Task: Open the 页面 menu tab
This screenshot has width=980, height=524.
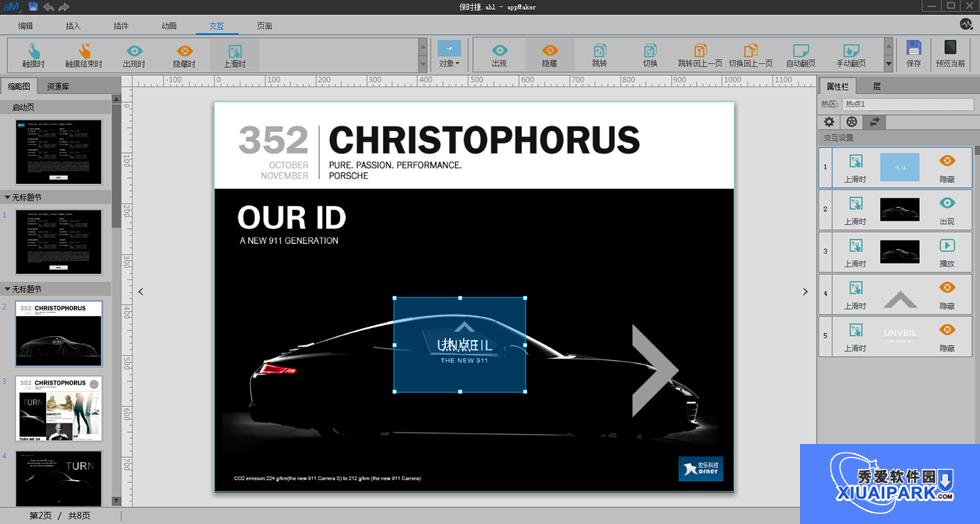Action: (x=264, y=26)
